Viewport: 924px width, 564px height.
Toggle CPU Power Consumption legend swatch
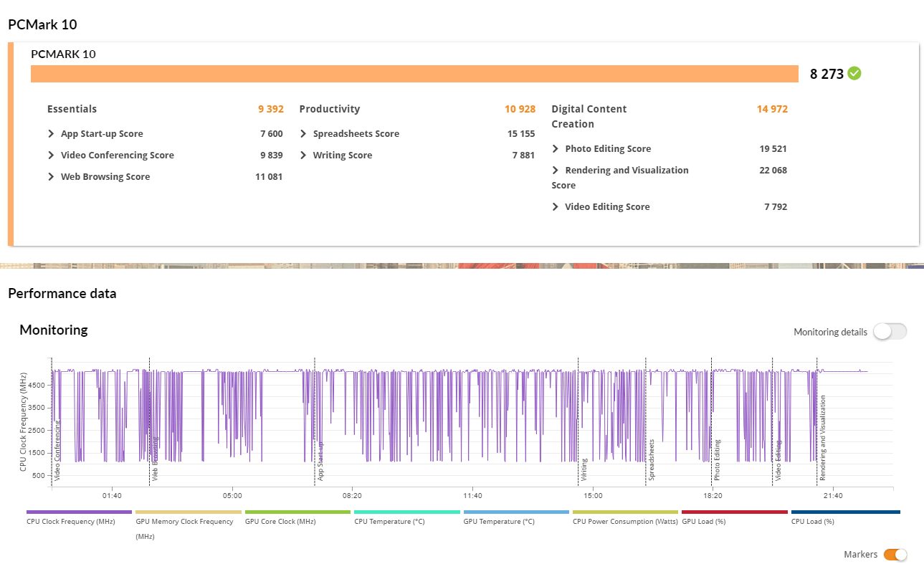tap(625, 512)
